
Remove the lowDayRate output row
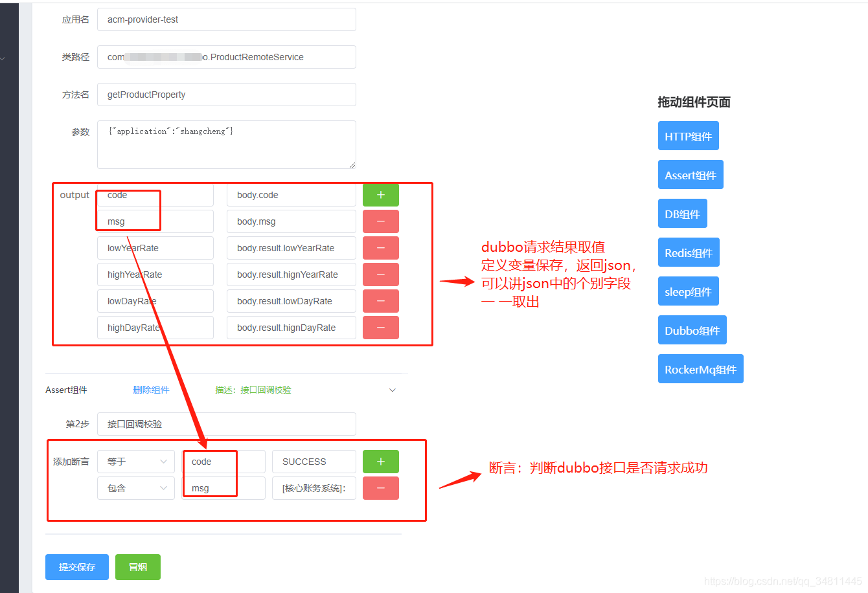tap(380, 301)
